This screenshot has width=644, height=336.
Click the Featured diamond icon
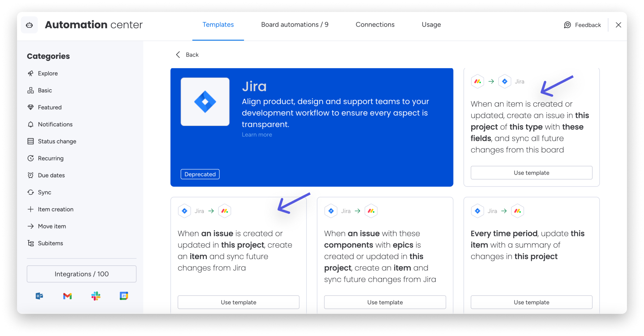click(31, 107)
